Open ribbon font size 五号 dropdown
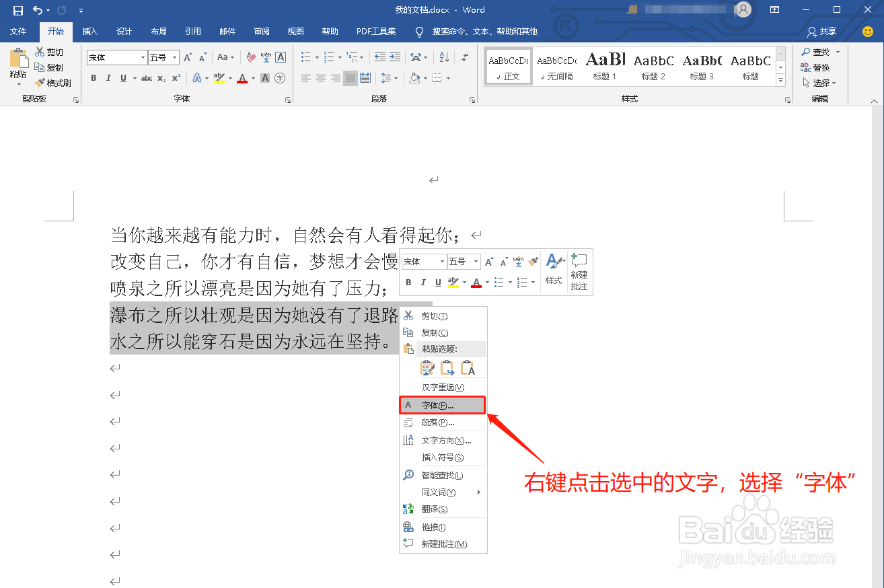The image size is (884, 588). point(175,58)
